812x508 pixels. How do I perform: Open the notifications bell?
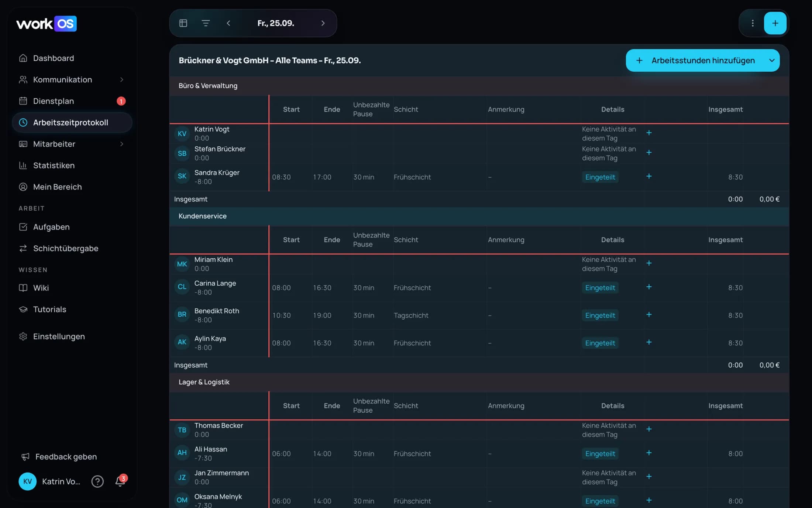pos(120,481)
